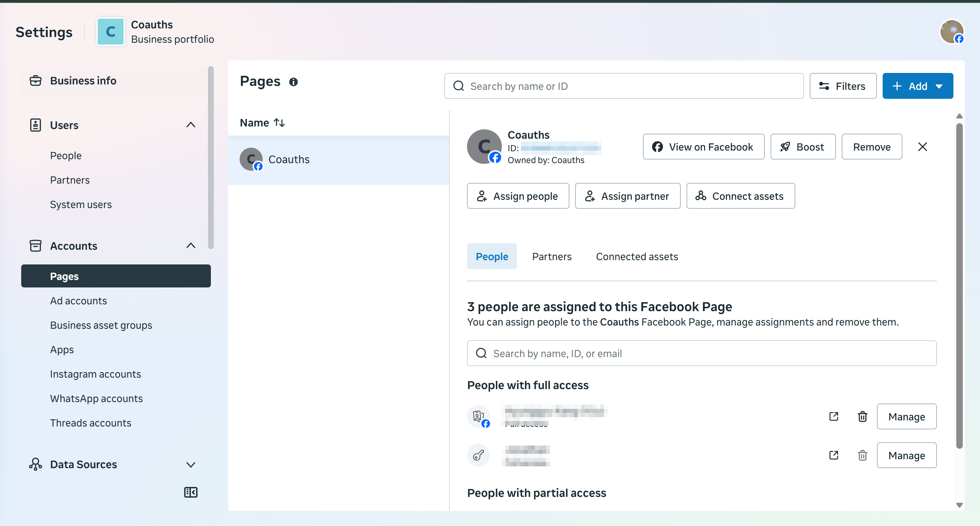Open Partners under Users

70,180
